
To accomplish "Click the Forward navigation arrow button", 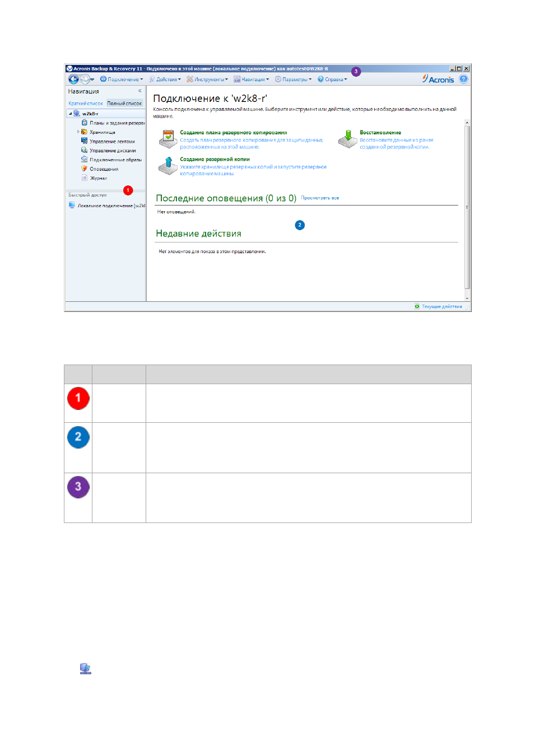I will tap(85, 80).
